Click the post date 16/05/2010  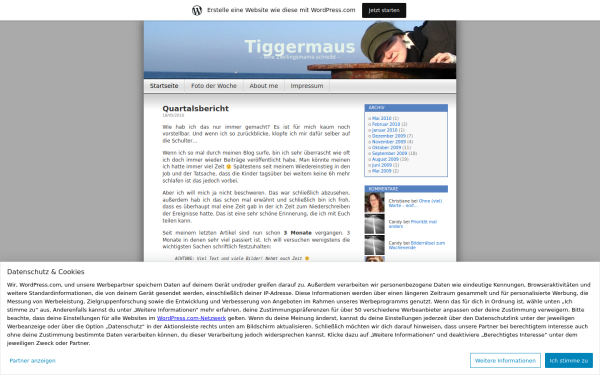[173, 115]
